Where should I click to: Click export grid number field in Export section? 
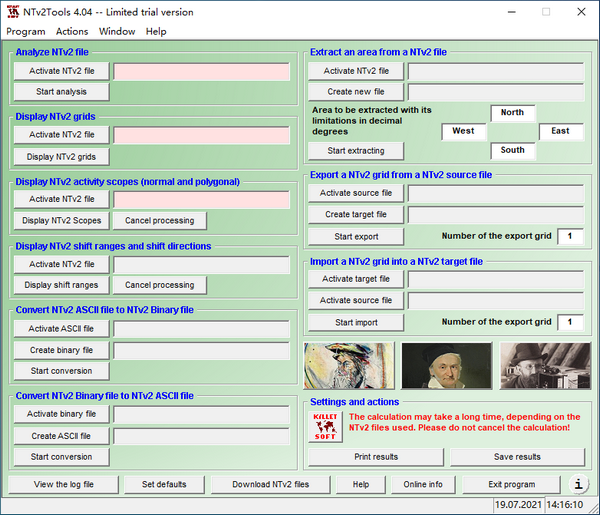[571, 236]
